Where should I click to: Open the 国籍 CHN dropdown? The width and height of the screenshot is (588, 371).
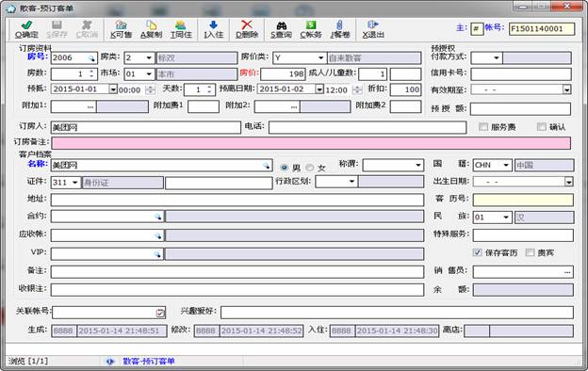pos(506,166)
